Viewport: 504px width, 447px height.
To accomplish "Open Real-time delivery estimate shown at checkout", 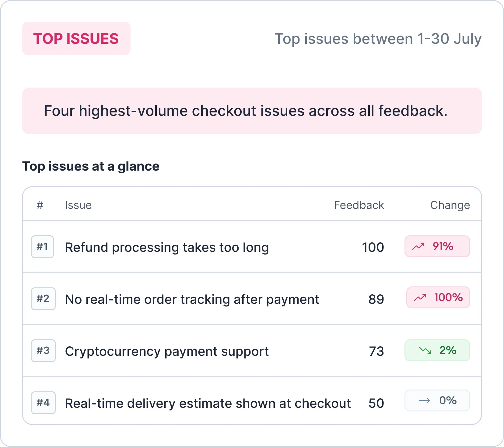I will tap(208, 404).
